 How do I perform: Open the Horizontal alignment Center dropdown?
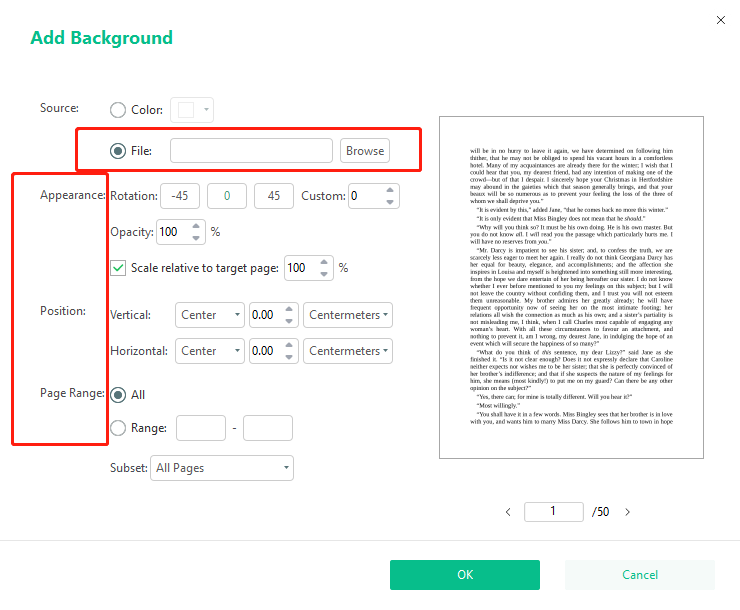pos(209,351)
